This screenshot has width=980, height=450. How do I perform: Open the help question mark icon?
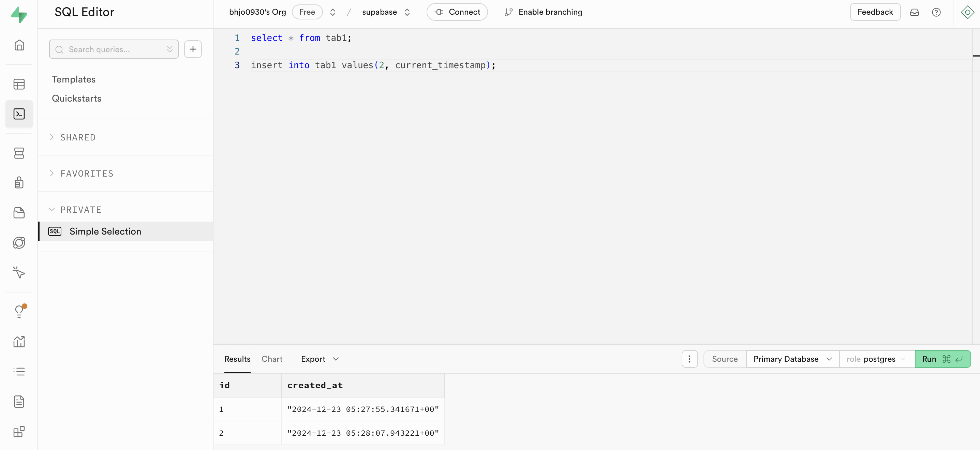[x=936, y=12]
